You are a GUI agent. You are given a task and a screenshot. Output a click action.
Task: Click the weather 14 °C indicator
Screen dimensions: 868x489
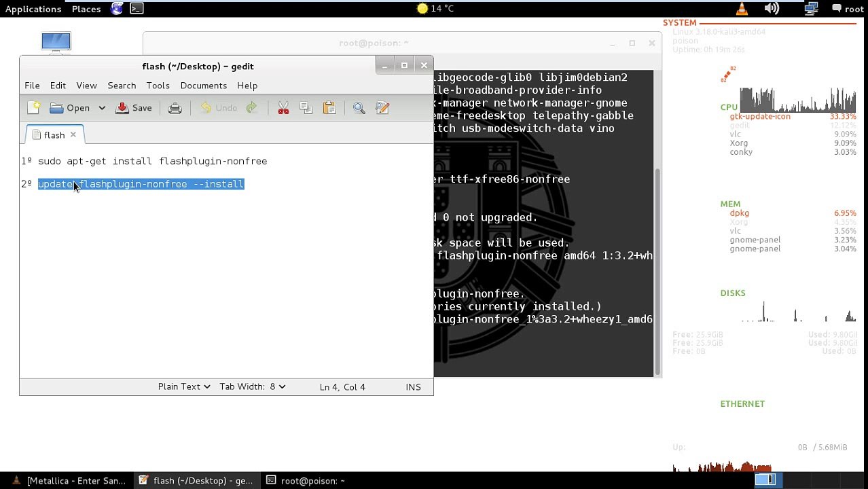[x=435, y=9]
